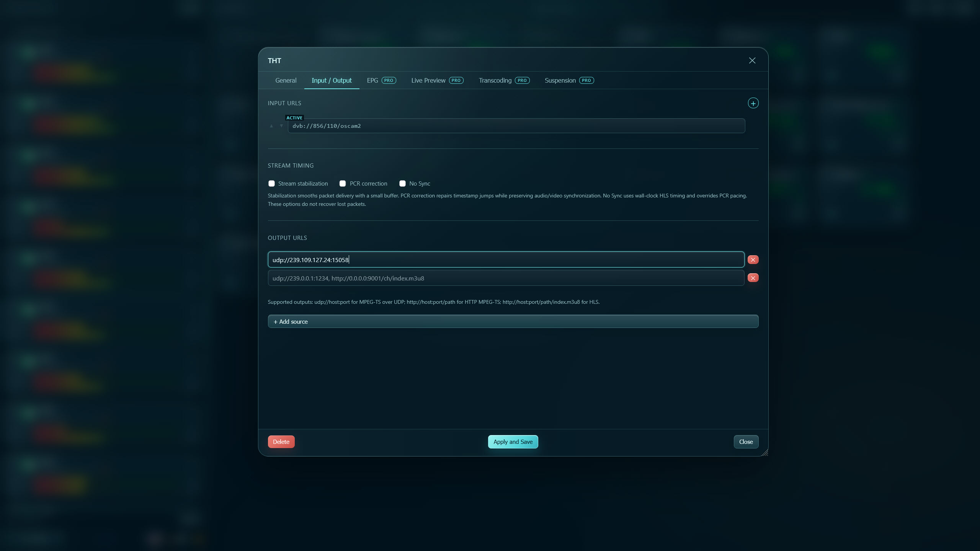The image size is (980, 551).
Task: Remove the empty second output URL row
Action: pos(753,278)
